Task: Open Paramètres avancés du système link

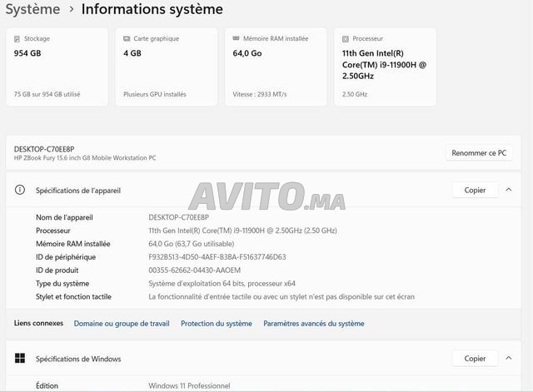Action: pyautogui.click(x=314, y=324)
